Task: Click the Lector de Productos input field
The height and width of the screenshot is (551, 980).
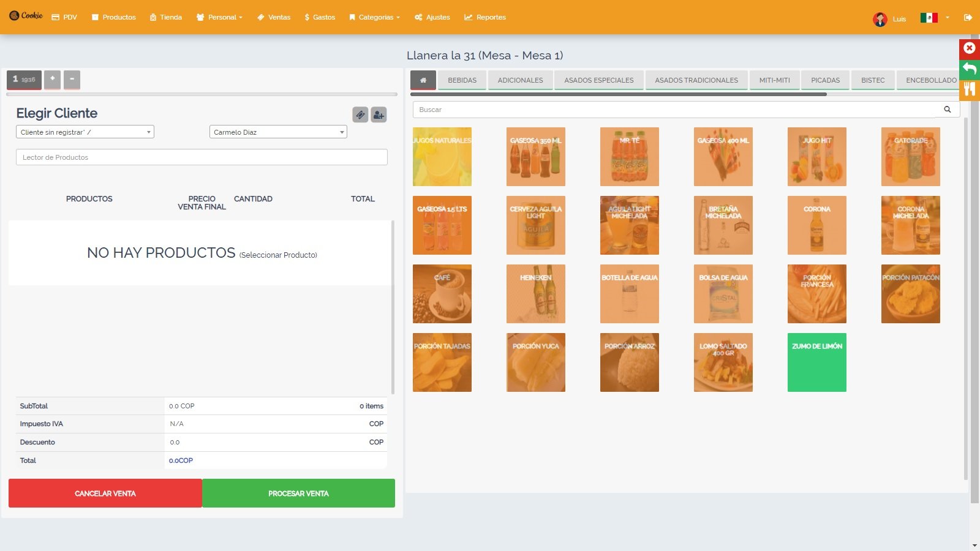Action: (x=202, y=157)
